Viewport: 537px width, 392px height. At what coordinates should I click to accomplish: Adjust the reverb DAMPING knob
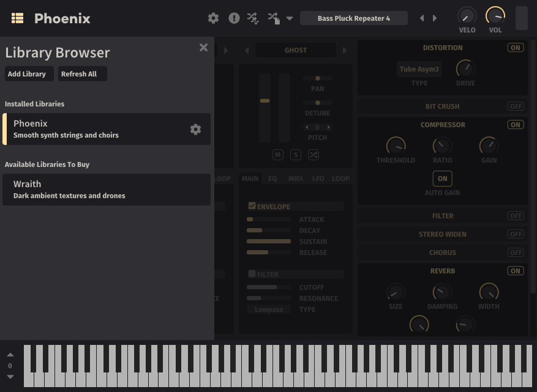[x=442, y=292]
